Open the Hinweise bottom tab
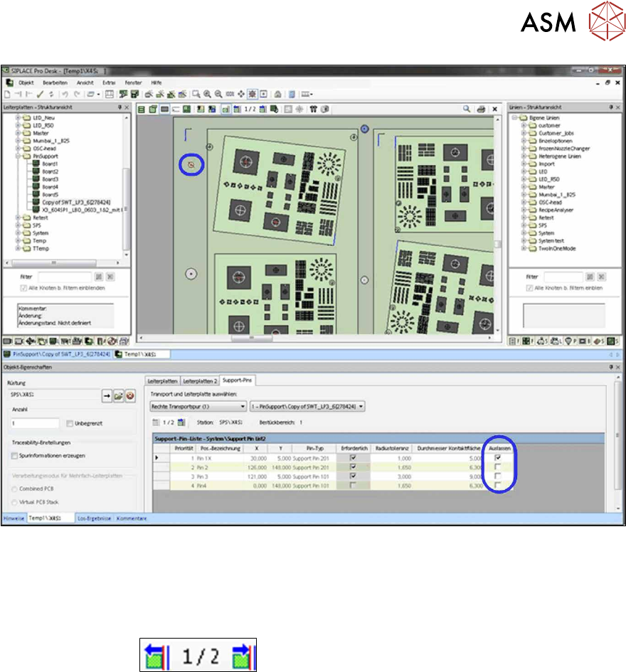 (x=14, y=518)
